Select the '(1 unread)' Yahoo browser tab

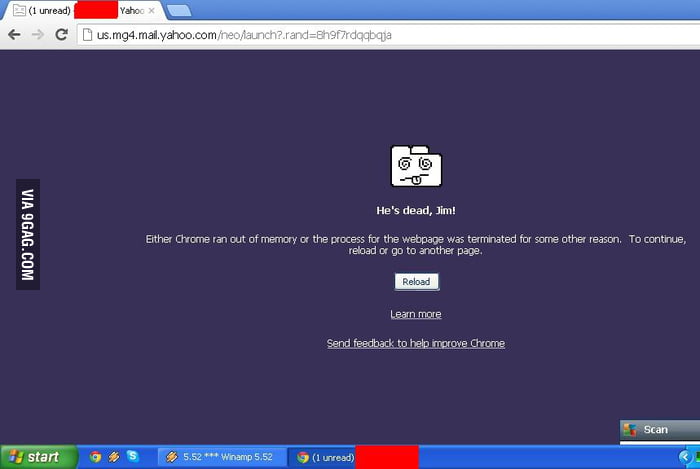click(60, 10)
